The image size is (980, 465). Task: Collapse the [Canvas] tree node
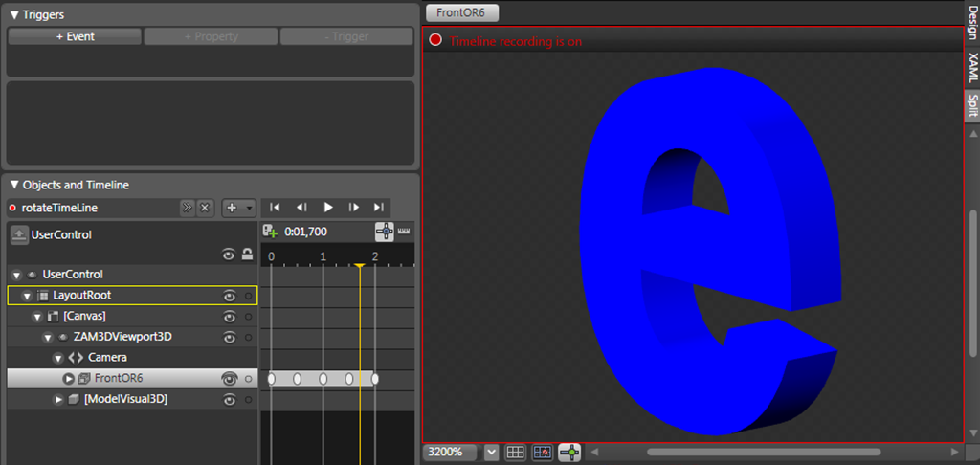[37, 317]
